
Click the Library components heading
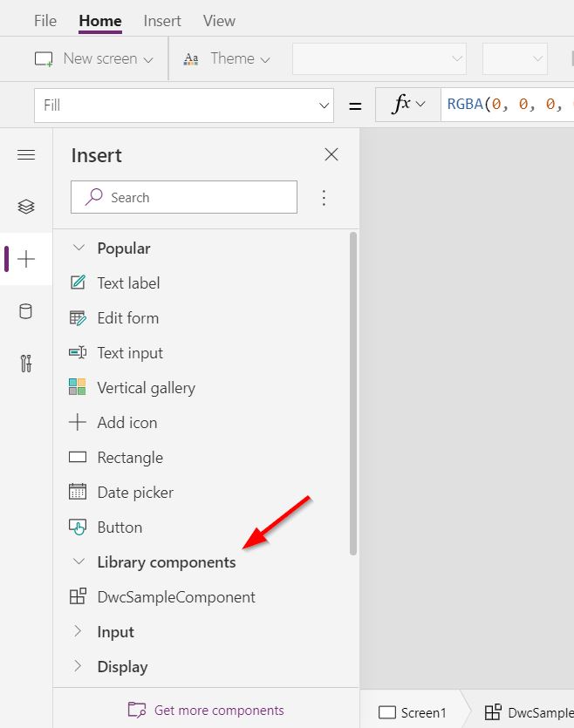click(167, 561)
